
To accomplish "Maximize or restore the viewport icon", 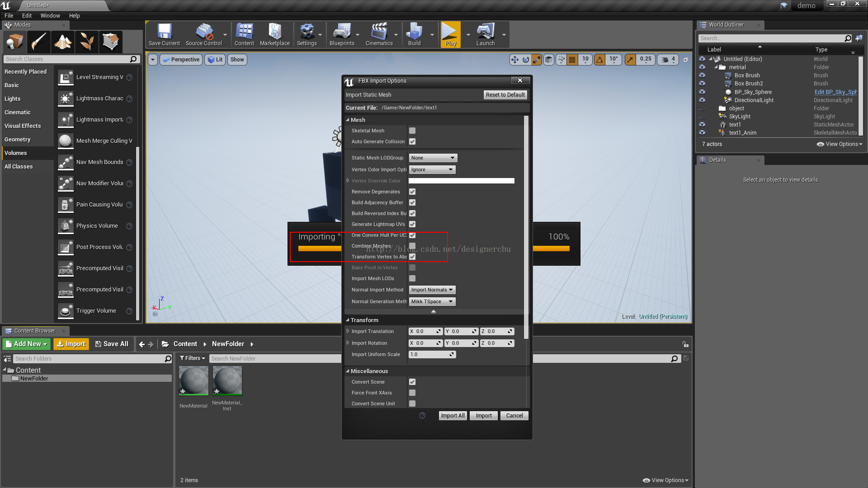I will [x=686, y=60].
